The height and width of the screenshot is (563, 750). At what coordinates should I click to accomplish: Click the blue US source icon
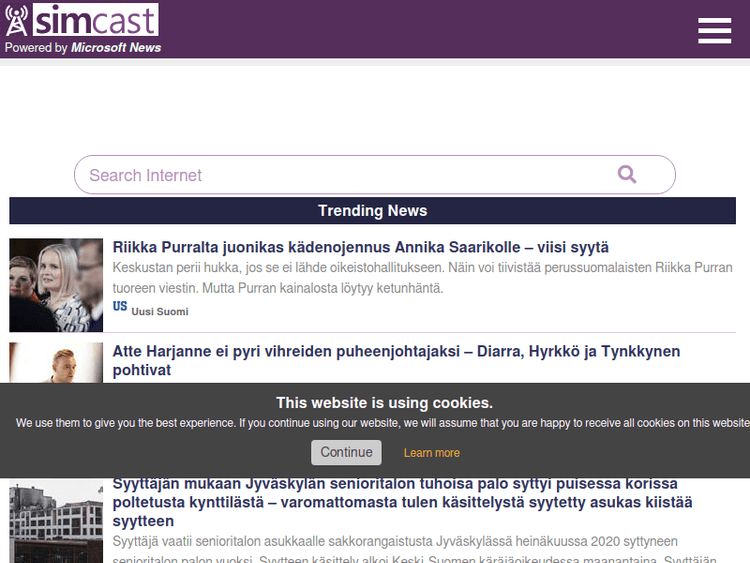click(x=120, y=307)
